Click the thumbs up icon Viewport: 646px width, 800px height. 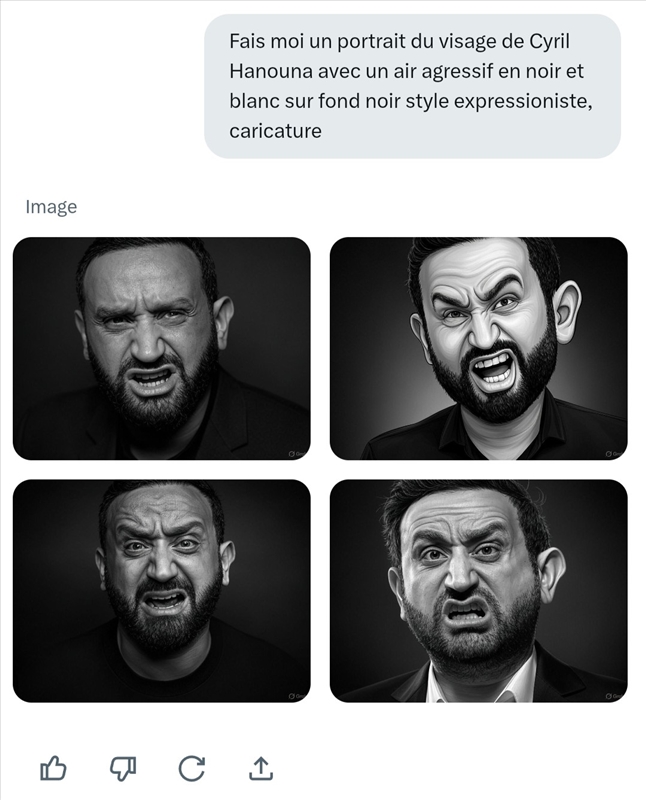tap(53, 768)
